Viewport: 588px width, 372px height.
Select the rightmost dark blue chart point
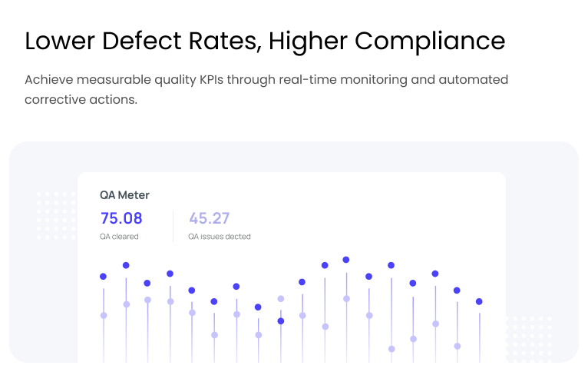coord(479,301)
